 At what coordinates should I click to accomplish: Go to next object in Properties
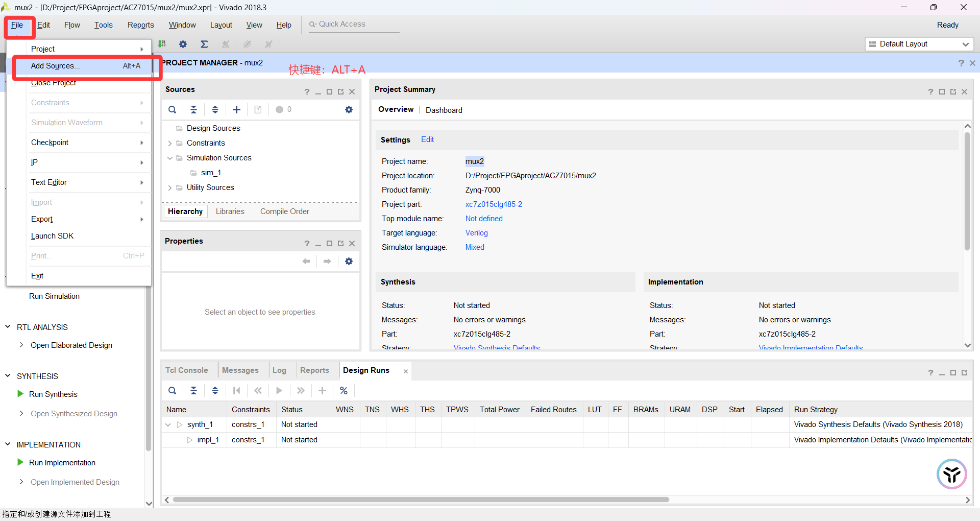327,262
